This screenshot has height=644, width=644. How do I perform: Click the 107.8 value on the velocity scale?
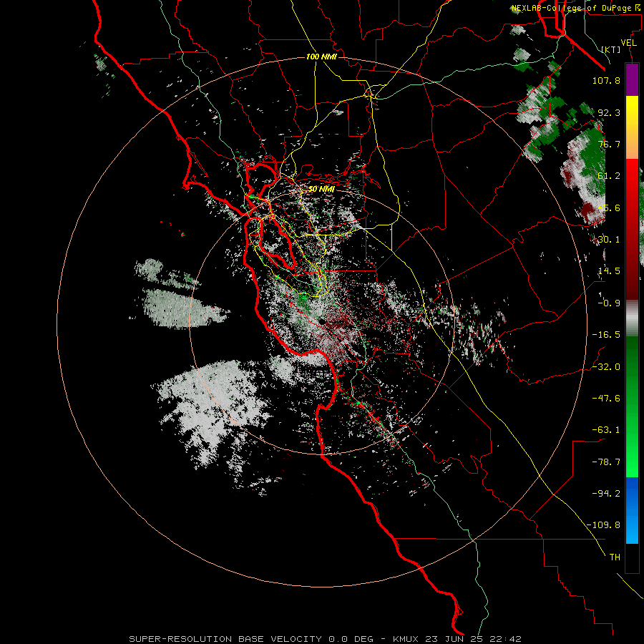pos(606,80)
